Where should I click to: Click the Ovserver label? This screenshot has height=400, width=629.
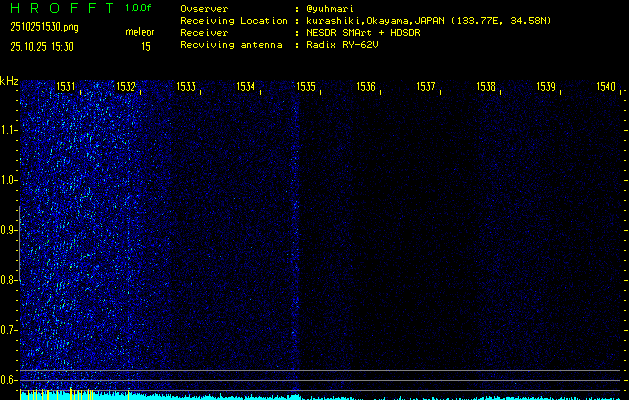[204, 9]
